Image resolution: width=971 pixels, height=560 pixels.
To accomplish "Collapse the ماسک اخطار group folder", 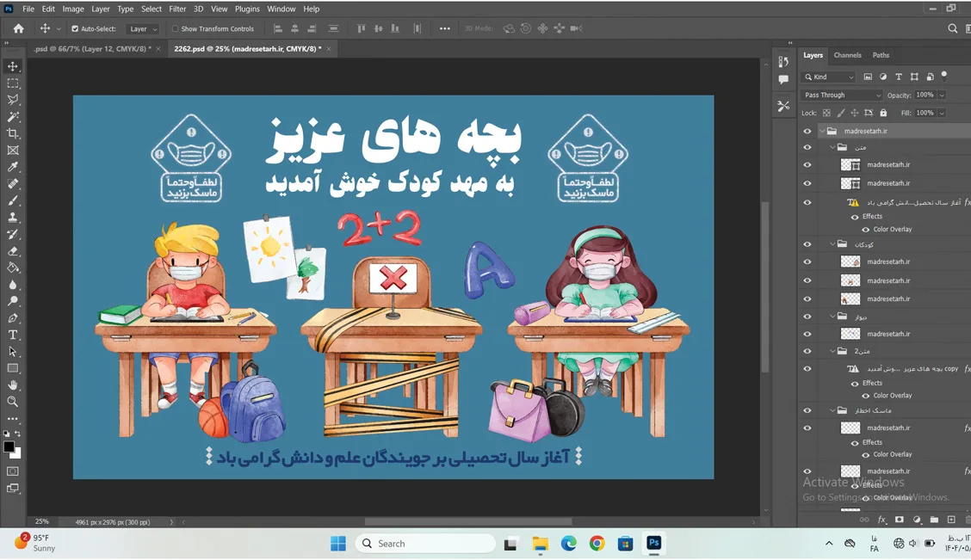I will coord(833,410).
